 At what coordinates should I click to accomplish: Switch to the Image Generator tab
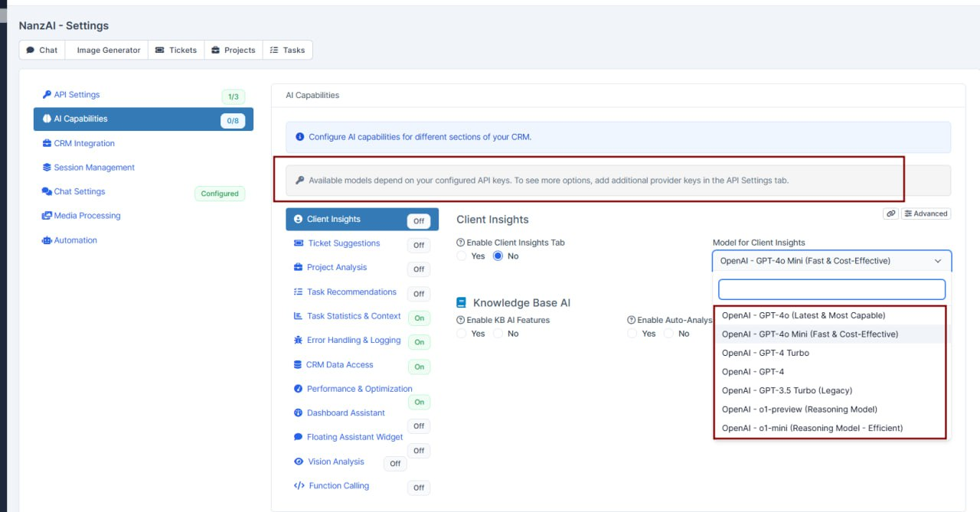[108, 51]
